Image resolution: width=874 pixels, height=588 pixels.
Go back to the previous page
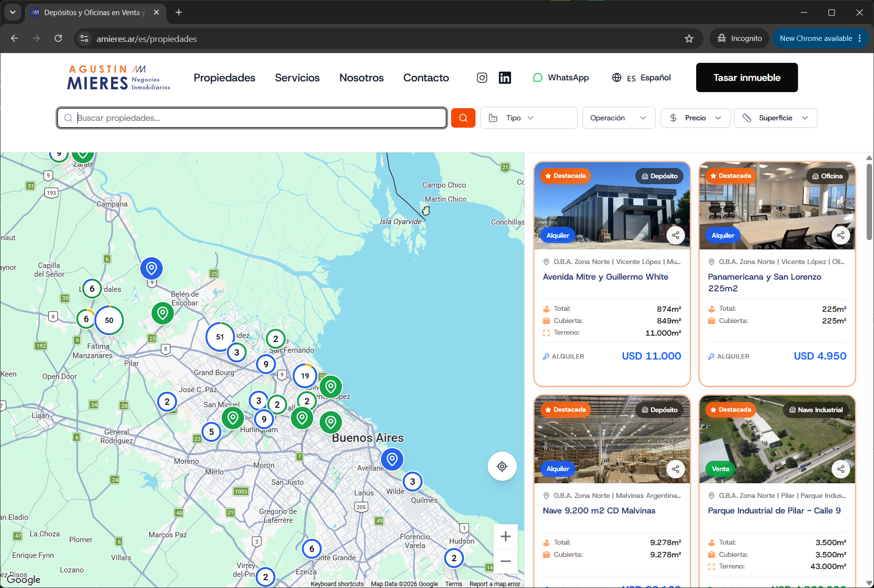(x=15, y=38)
